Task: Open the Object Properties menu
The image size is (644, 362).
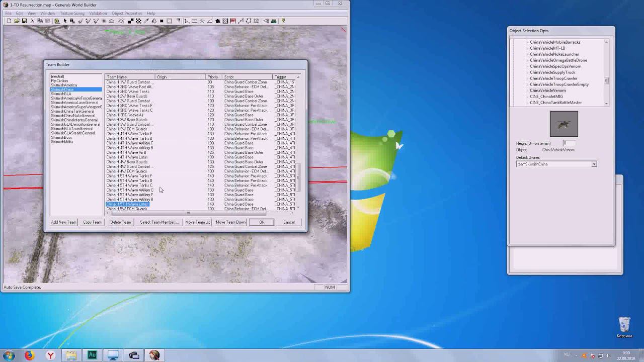Action: coord(127,13)
